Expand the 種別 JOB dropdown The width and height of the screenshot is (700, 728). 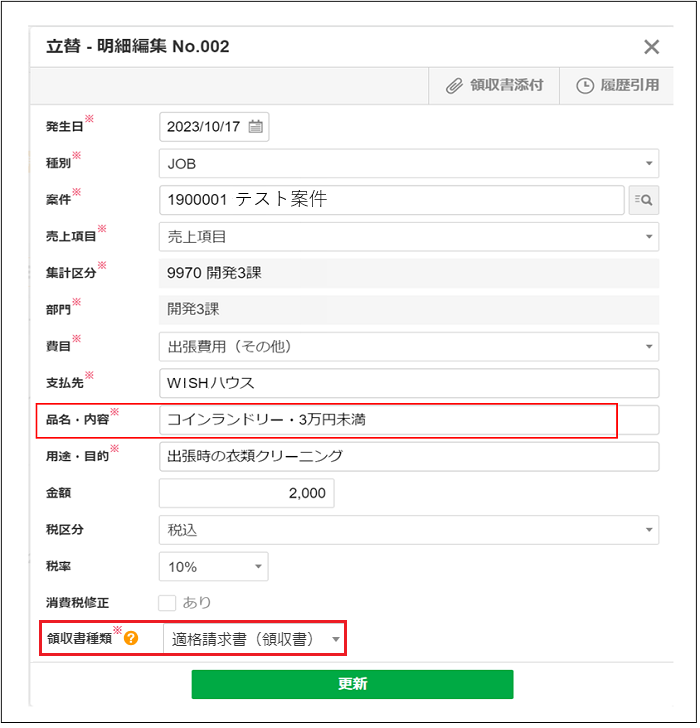(408, 163)
